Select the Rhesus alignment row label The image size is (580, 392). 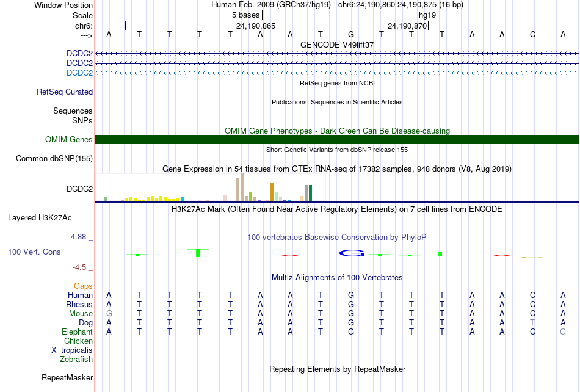(x=79, y=304)
